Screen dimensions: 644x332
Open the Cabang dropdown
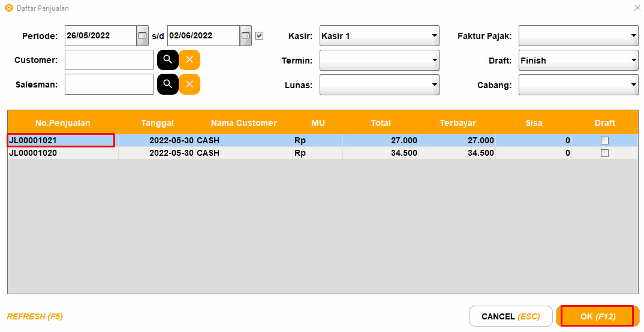(578, 85)
